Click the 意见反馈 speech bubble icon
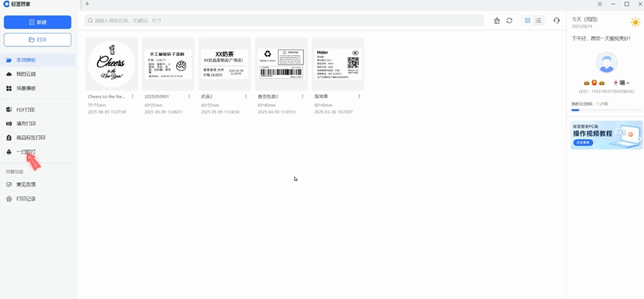The image size is (644, 299). tap(9, 184)
